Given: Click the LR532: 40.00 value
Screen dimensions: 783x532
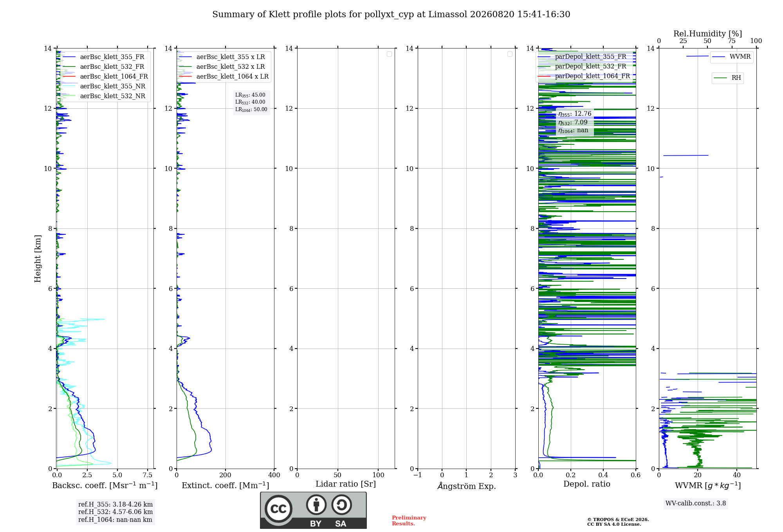Looking at the screenshot, I should tap(250, 102).
